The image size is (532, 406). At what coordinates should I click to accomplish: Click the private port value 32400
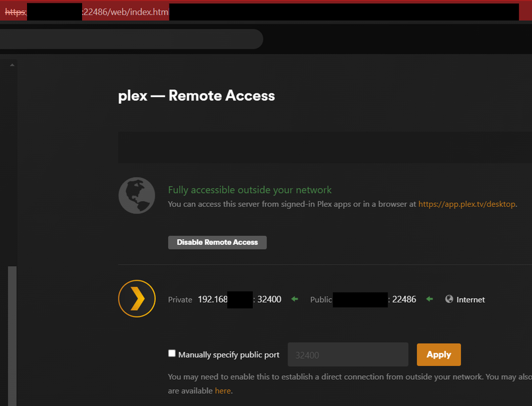pyautogui.click(x=269, y=300)
